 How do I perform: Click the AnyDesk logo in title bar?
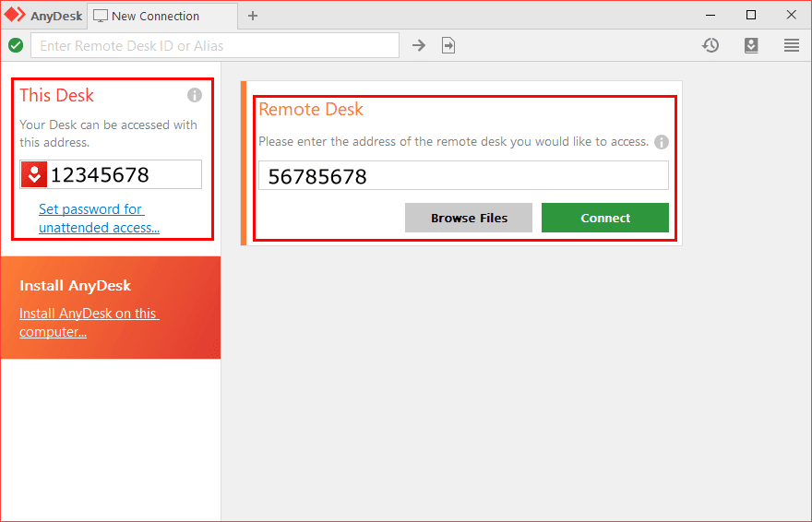pyautogui.click(x=15, y=15)
